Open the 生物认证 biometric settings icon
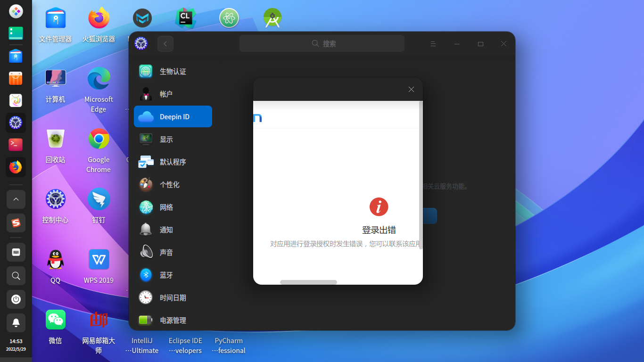The width and height of the screenshot is (644, 362). pyautogui.click(x=146, y=71)
